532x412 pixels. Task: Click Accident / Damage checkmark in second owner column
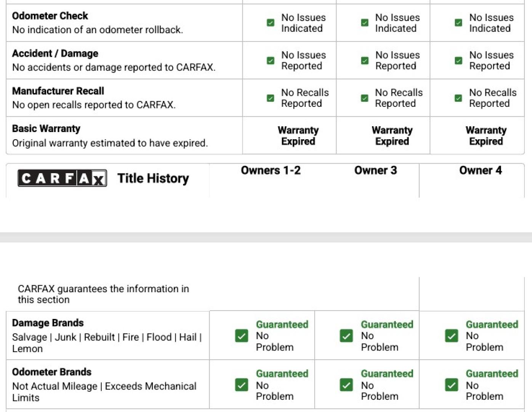[x=365, y=61]
